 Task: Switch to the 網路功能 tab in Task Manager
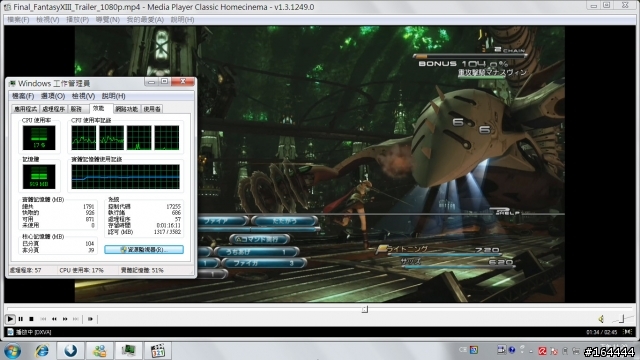point(127,109)
